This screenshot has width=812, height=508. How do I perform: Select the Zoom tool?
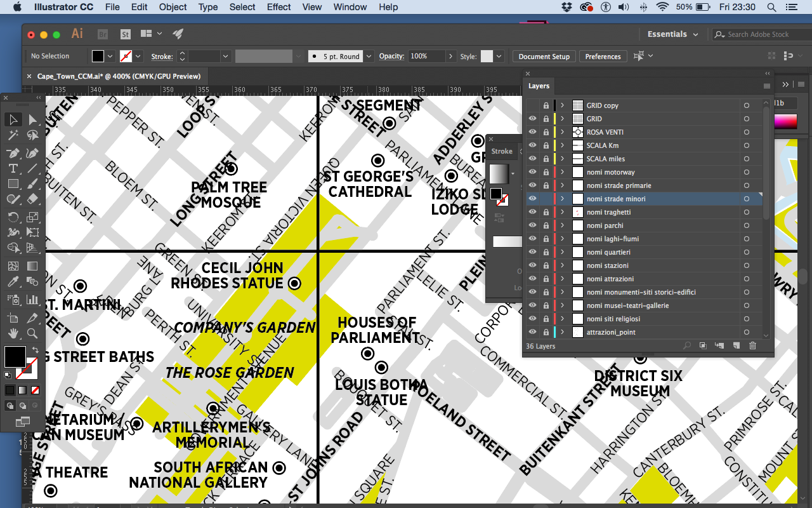(32, 333)
